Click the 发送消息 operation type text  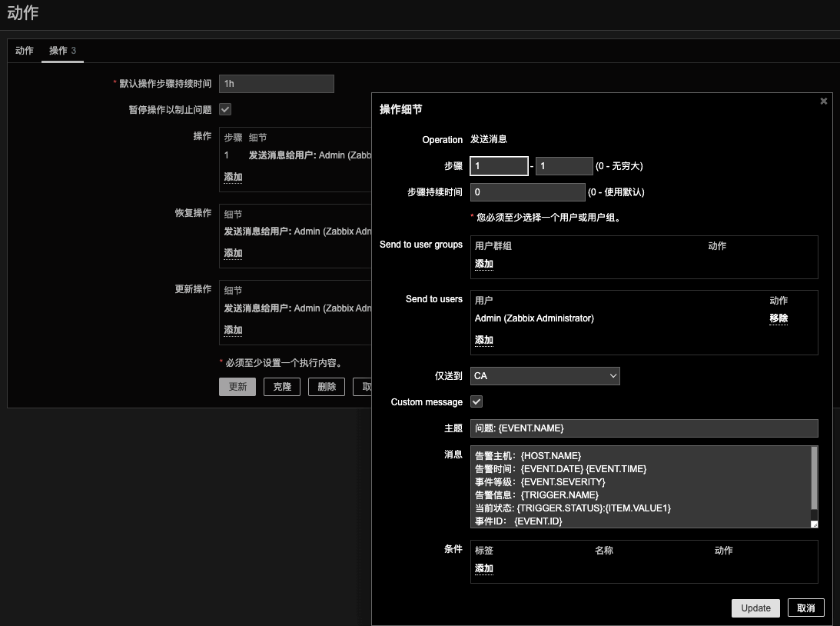pyautogui.click(x=489, y=139)
